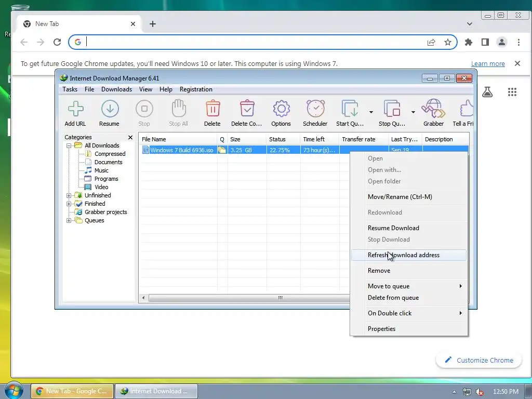Open Chrome Extensions puzzle icon
This screenshot has height=399, width=532.
coord(469,42)
